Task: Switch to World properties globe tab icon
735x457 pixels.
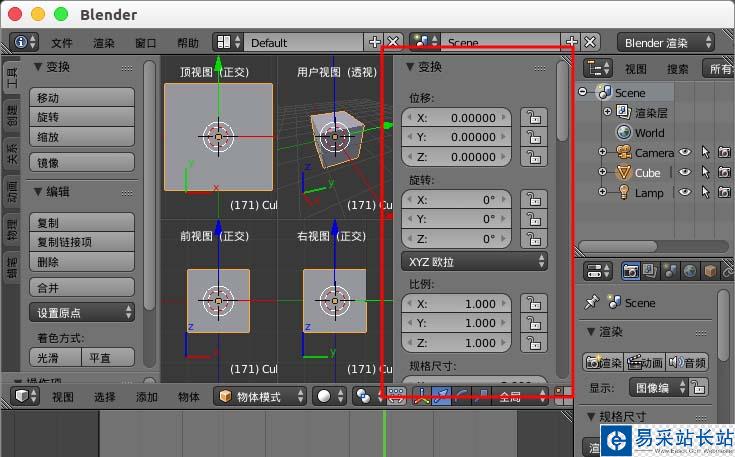Action: (690, 271)
